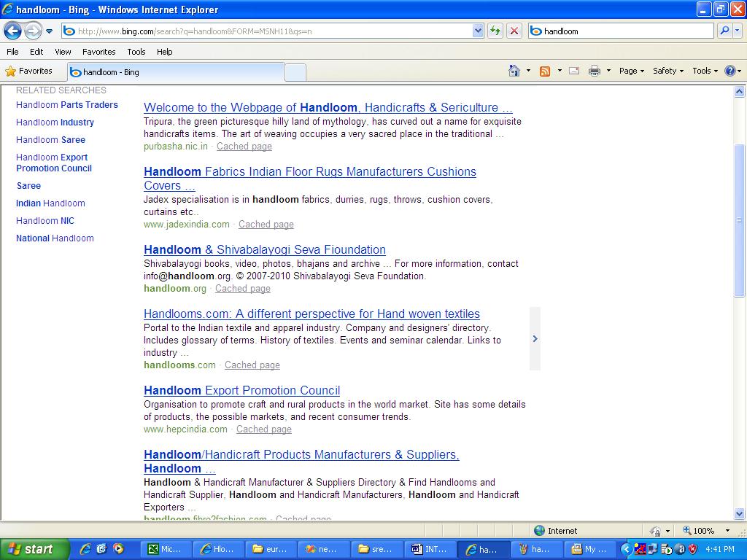The height and width of the screenshot is (560, 747).
Task: Click the orange RSS Feeds icon
Action: tap(544, 71)
